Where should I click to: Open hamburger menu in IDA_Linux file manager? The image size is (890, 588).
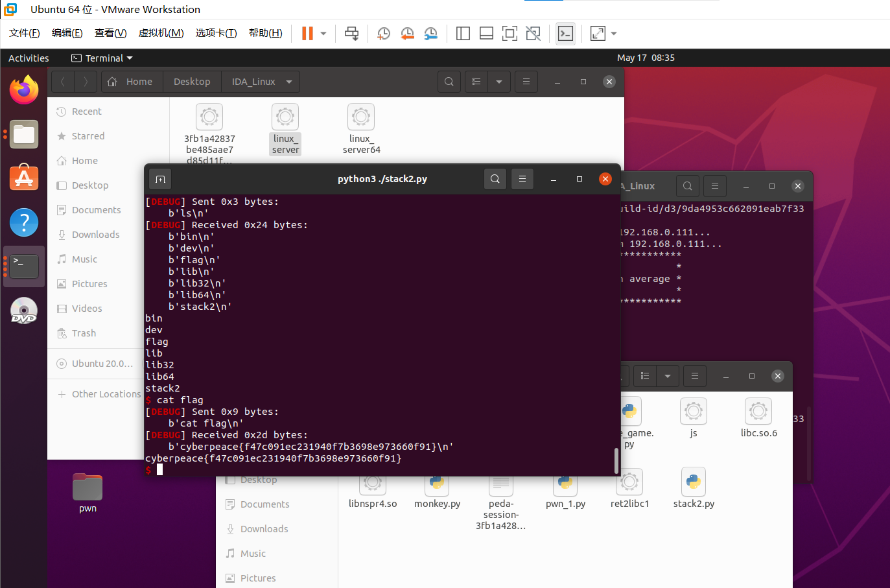(x=526, y=82)
